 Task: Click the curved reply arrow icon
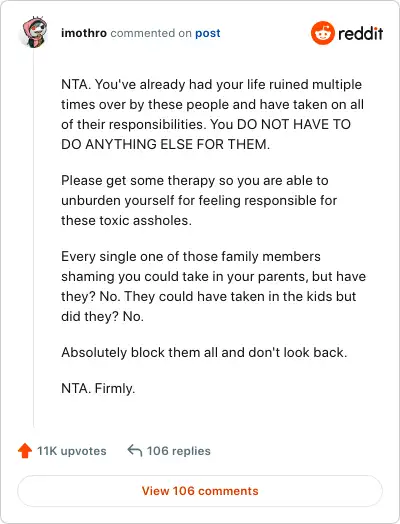[x=135, y=450]
